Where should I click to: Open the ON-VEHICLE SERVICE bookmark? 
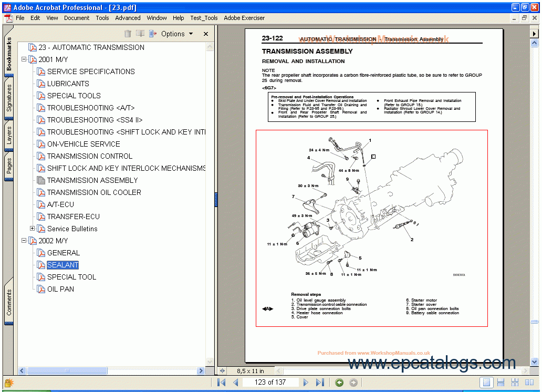click(x=84, y=144)
